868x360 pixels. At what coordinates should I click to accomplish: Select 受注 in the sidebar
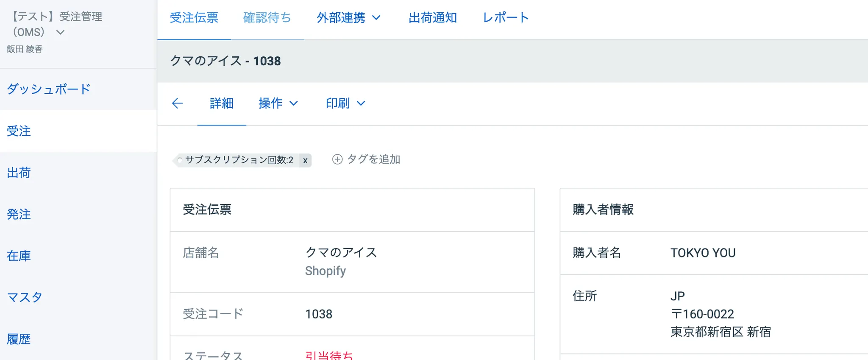click(x=19, y=131)
